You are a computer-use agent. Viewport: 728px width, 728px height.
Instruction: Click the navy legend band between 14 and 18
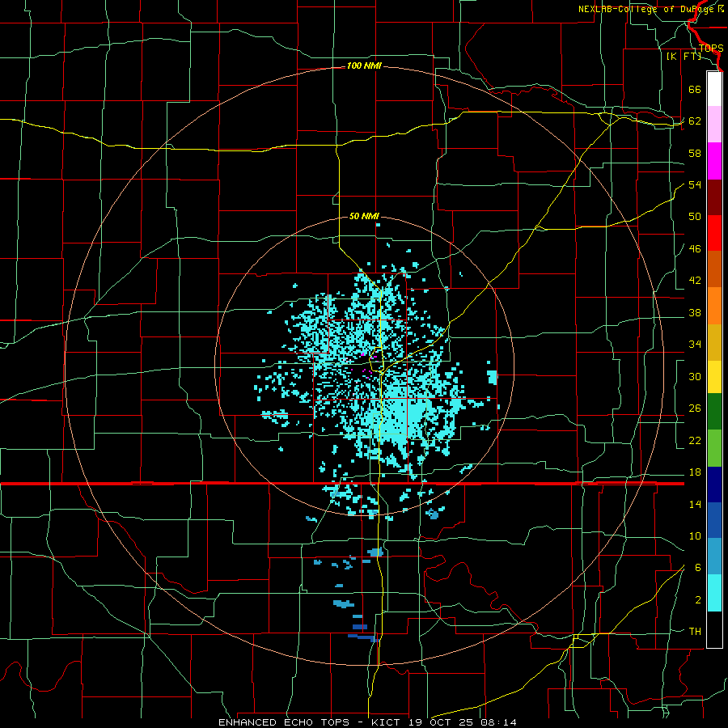[714, 485]
